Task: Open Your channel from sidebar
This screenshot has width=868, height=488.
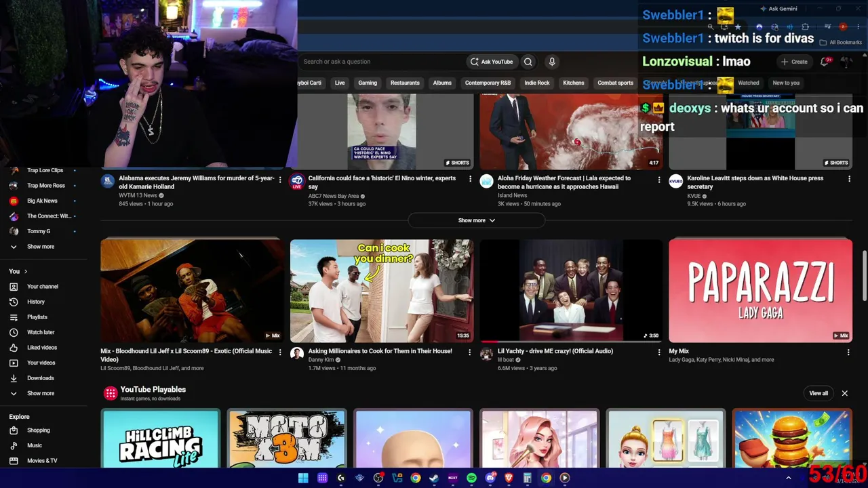Action: [x=42, y=287]
